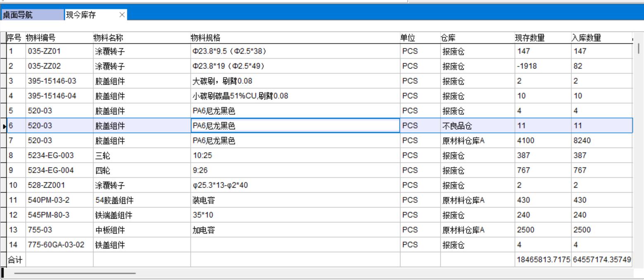Click the horizontal scrollbar below the table

74,273
